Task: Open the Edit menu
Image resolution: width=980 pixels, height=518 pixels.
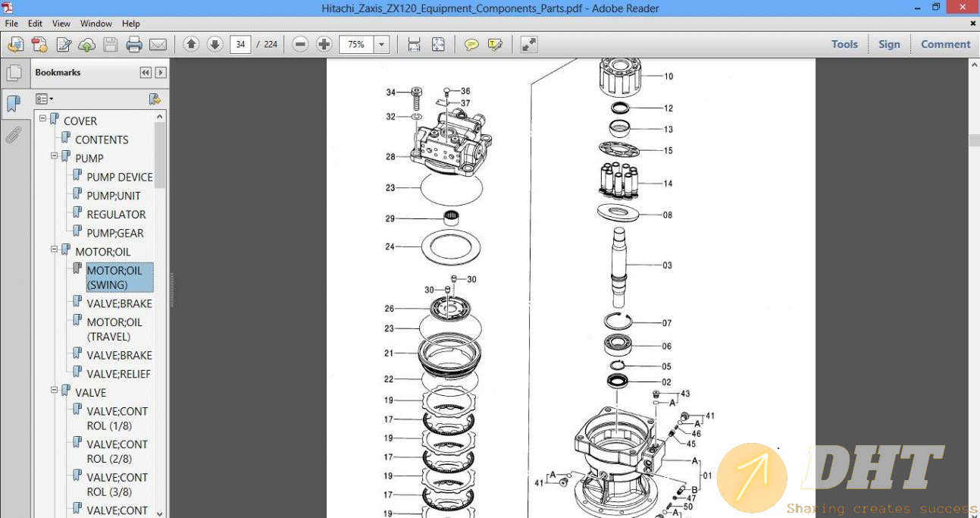Action: 36,24
